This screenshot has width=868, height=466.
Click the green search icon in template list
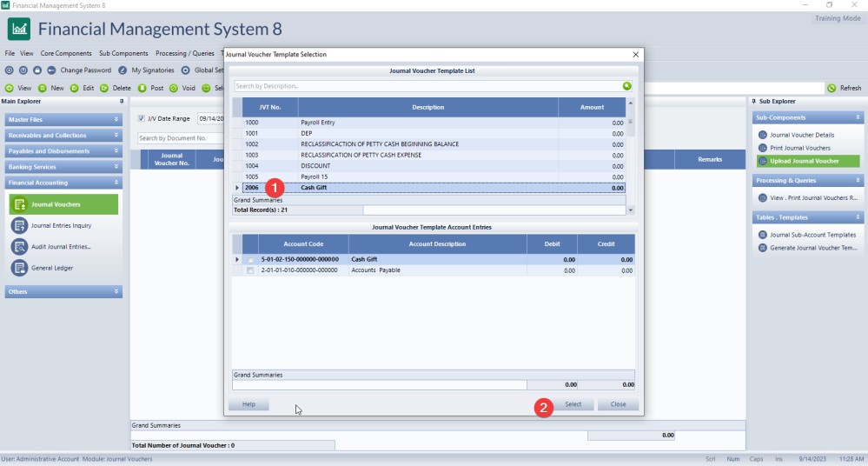[x=626, y=86]
